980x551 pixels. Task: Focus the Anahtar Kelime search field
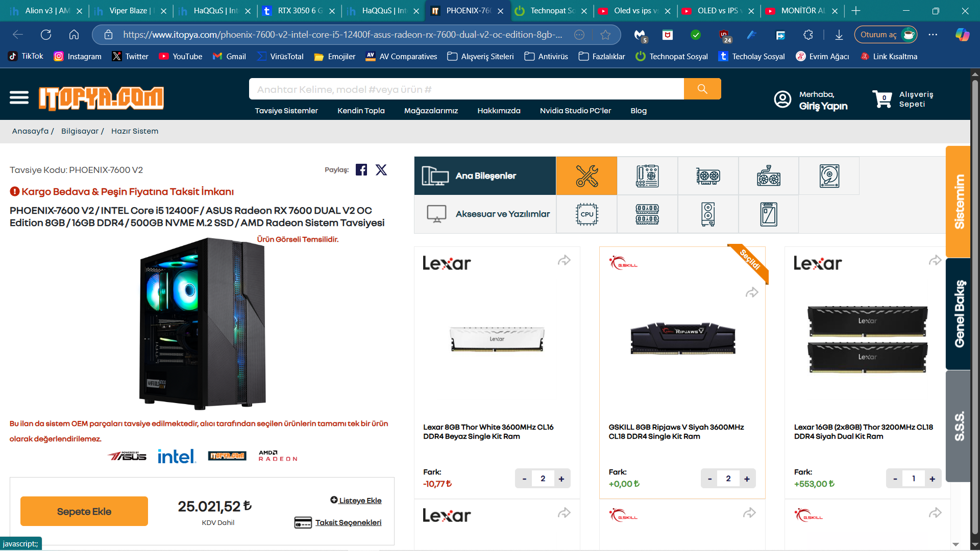click(467, 89)
